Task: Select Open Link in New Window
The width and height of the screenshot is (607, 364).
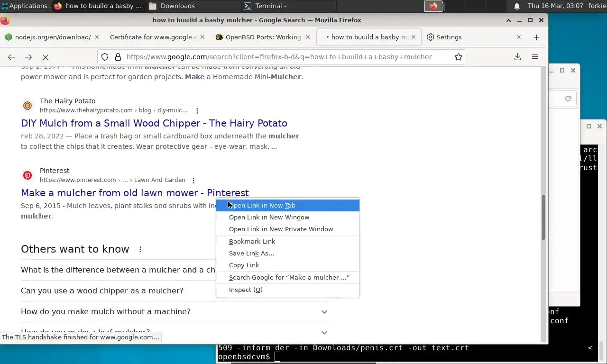Action: point(288,217)
